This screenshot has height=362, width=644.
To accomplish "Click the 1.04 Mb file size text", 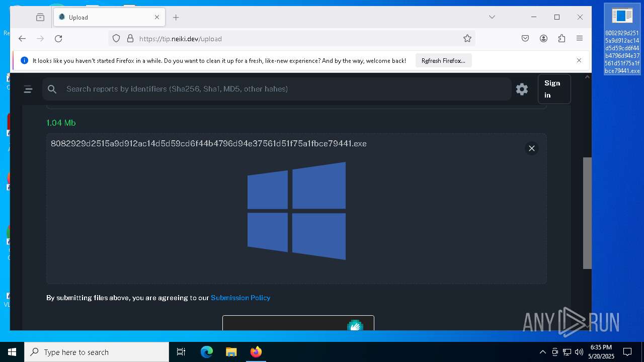I will pos(61,123).
